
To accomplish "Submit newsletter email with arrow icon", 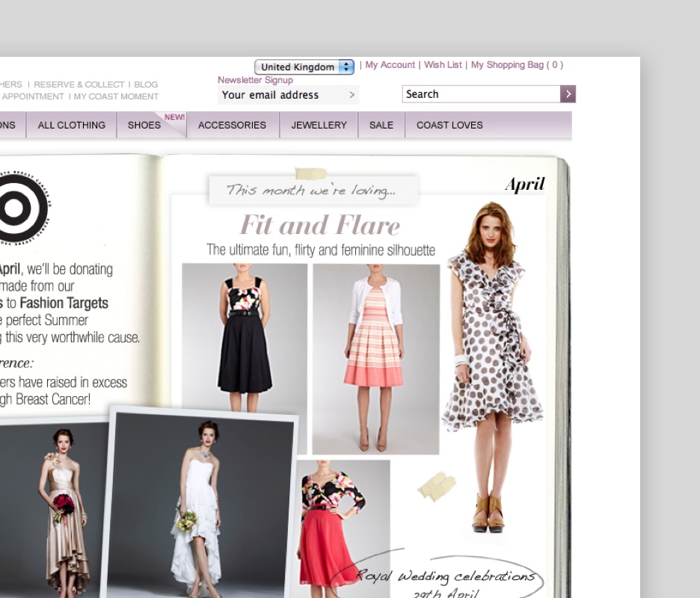I will 351,95.
